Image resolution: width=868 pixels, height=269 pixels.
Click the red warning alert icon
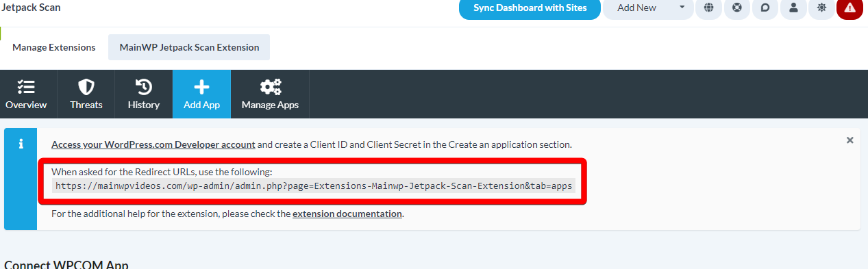pyautogui.click(x=850, y=8)
